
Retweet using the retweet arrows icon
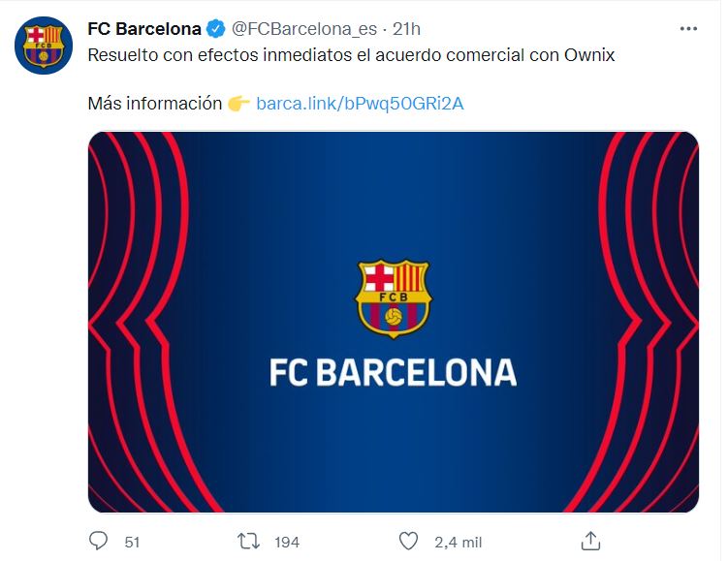click(x=248, y=542)
